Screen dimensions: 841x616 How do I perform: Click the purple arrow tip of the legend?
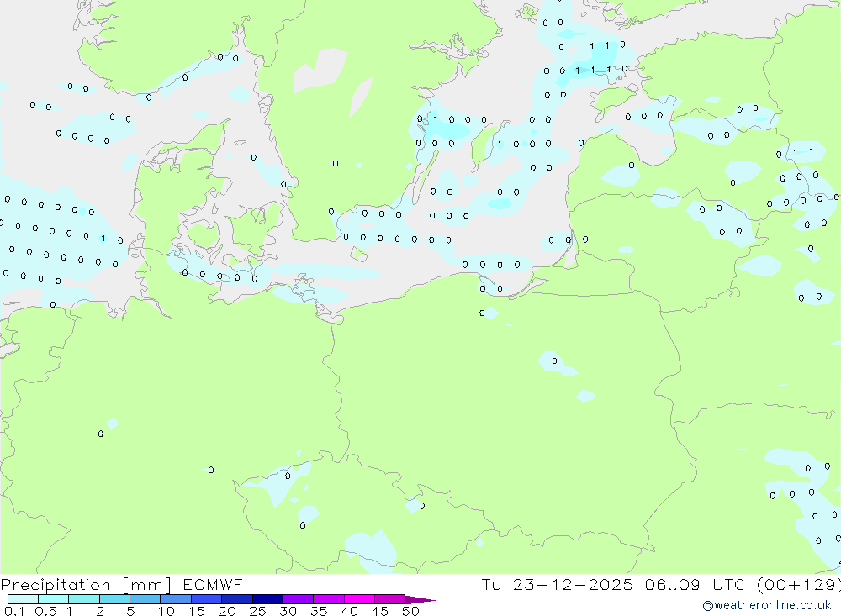[x=420, y=600]
